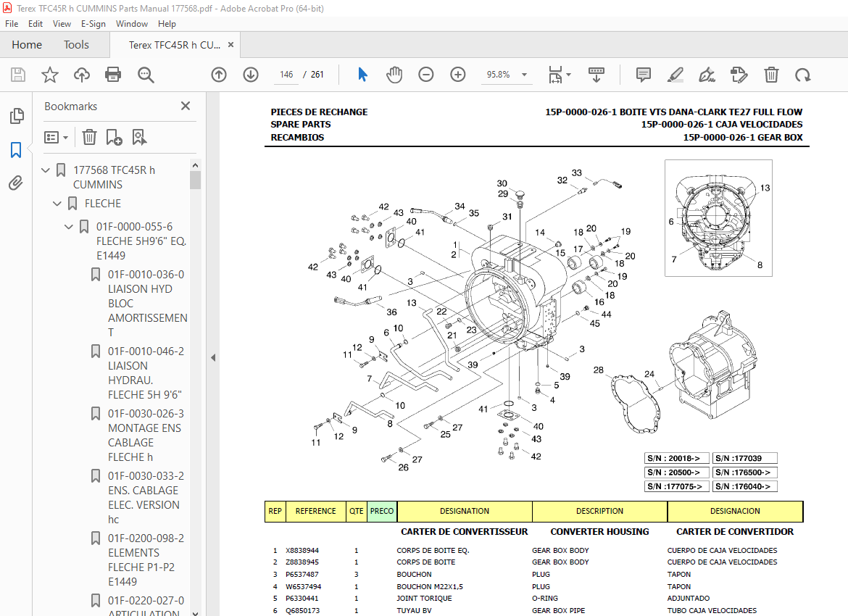Click the Save file icon
Screen dimensions: 848x616
tap(18, 75)
